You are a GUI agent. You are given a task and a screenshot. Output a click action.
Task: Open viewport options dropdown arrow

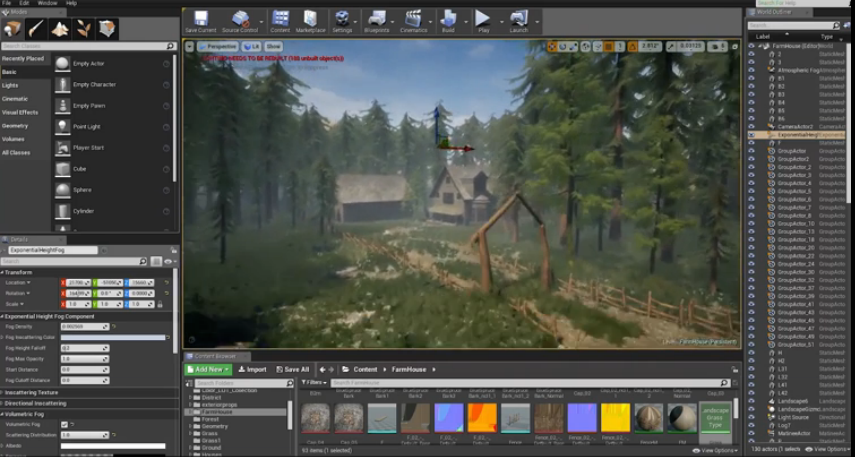tap(189, 47)
